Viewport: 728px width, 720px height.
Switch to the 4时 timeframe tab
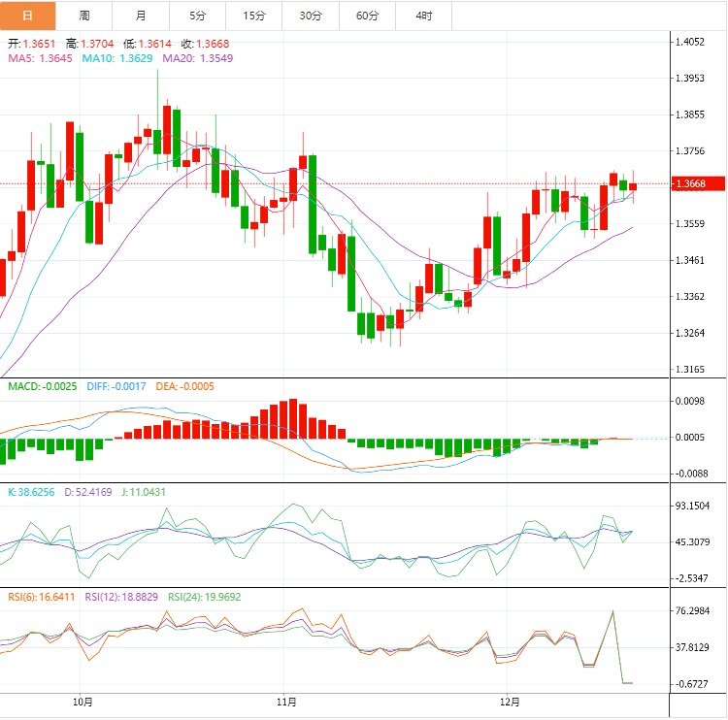tap(424, 16)
